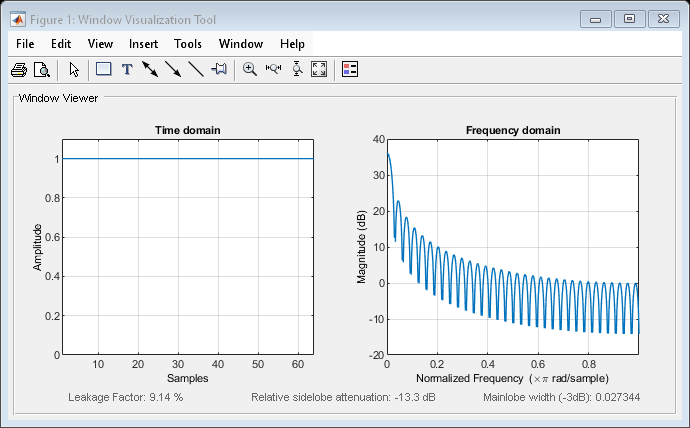The width and height of the screenshot is (690, 428).
Task: Select the Insert Line tool
Action: point(196,70)
